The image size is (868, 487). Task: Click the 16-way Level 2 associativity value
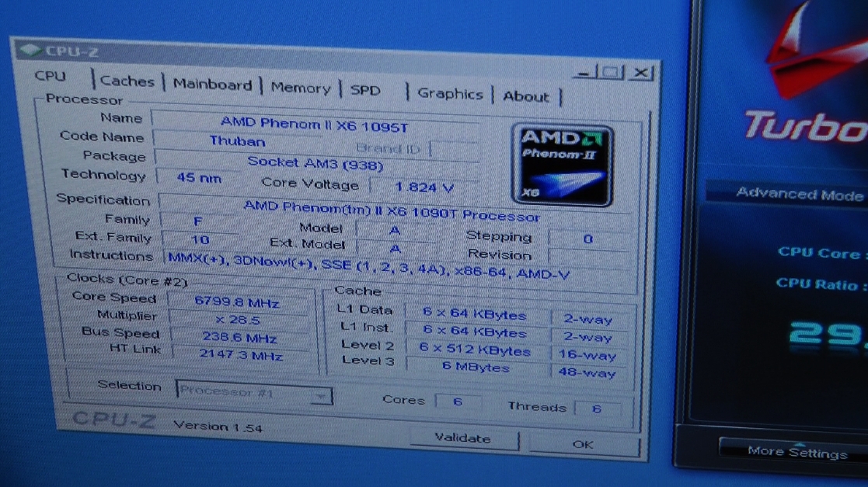pos(587,355)
